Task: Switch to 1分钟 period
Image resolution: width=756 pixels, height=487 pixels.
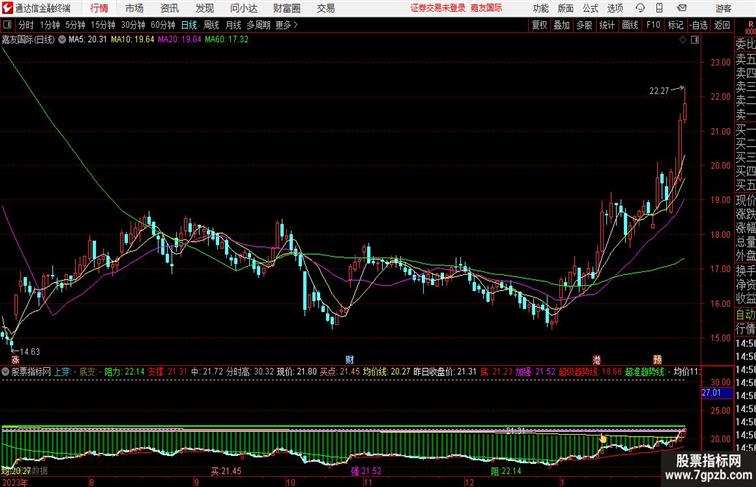Action: point(50,25)
